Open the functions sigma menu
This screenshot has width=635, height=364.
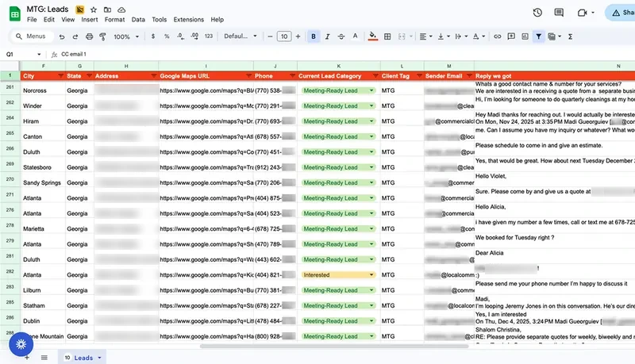(x=570, y=36)
